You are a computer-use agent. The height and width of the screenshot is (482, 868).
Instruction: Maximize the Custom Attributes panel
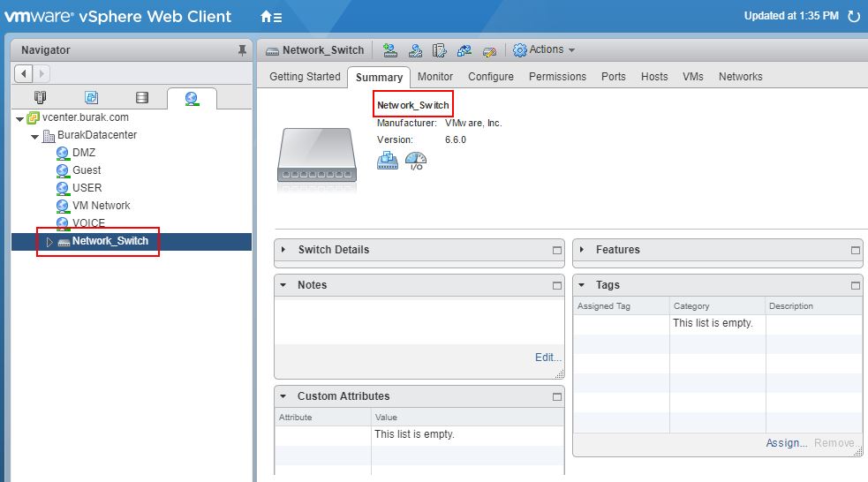[x=557, y=396]
